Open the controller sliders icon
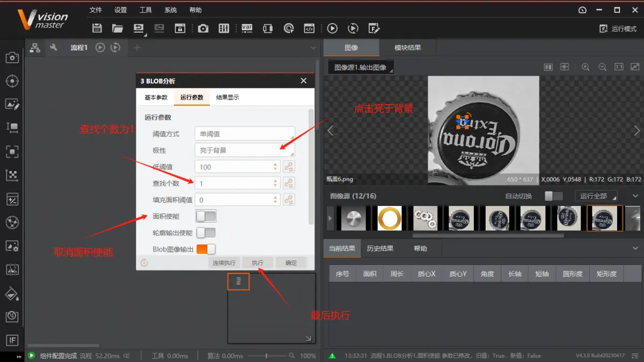The width and height of the screenshot is (644, 362). click(x=224, y=28)
